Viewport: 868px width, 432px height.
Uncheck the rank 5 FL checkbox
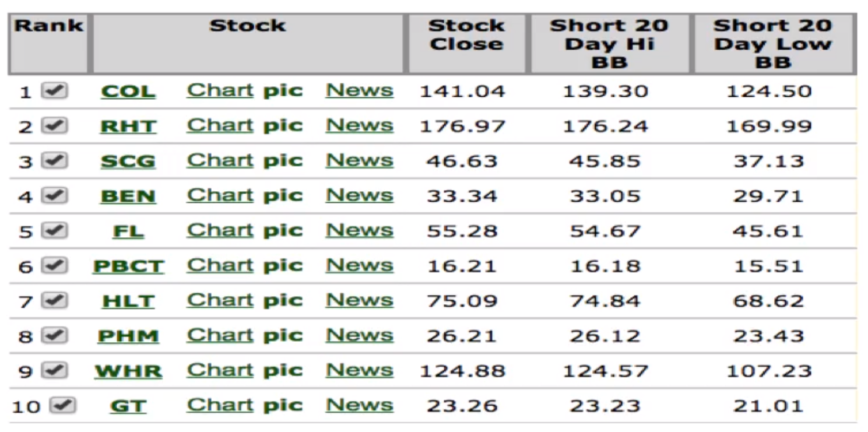pyautogui.click(x=54, y=231)
